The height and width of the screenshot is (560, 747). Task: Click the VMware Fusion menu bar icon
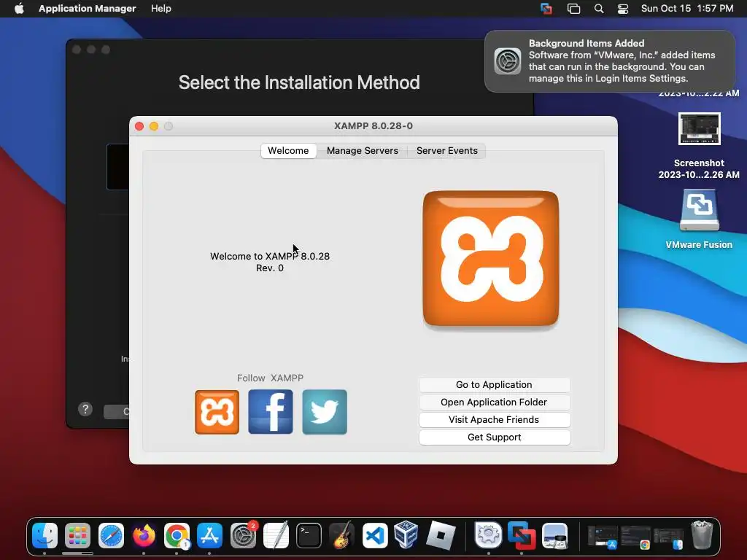(x=546, y=9)
